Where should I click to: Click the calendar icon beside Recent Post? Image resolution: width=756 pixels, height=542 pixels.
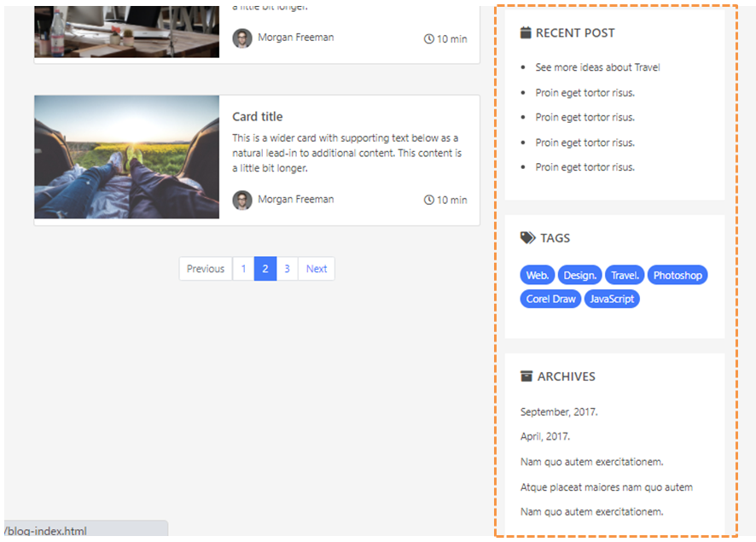tap(526, 32)
